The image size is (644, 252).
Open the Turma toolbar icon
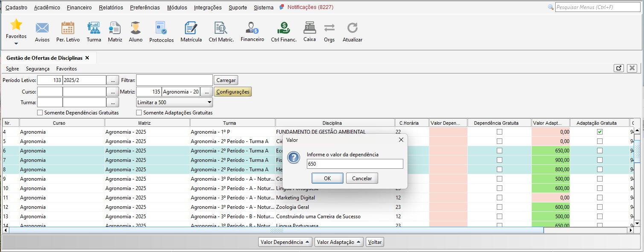pos(93,28)
